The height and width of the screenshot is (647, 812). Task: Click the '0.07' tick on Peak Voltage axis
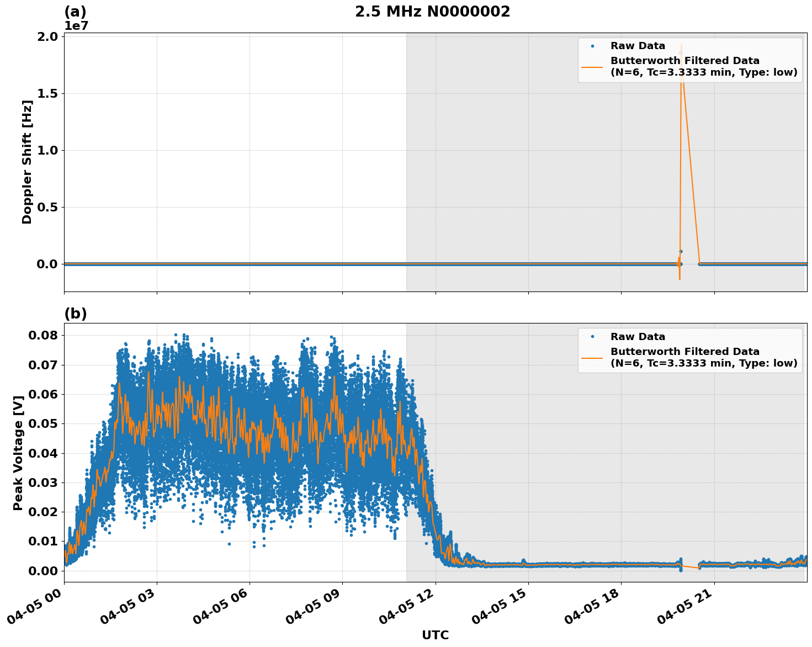tap(43, 365)
